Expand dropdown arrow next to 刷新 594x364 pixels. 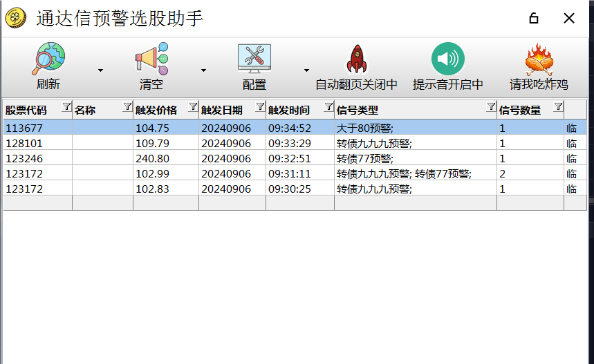(x=100, y=70)
